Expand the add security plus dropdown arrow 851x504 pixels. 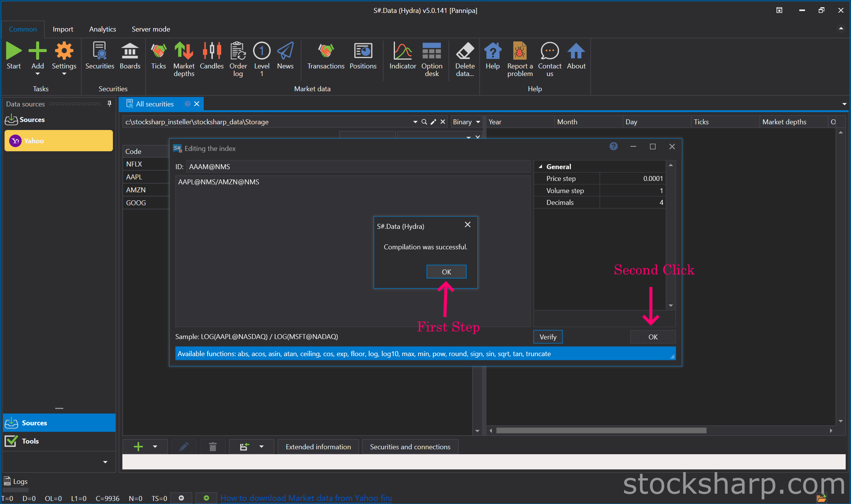pos(155,447)
